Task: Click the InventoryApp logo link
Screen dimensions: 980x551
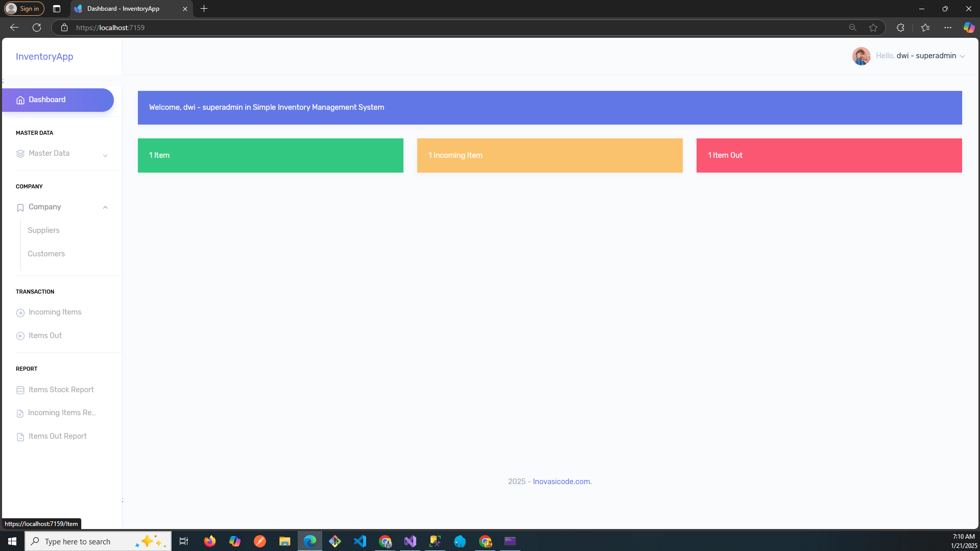Action: [x=44, y=57]
